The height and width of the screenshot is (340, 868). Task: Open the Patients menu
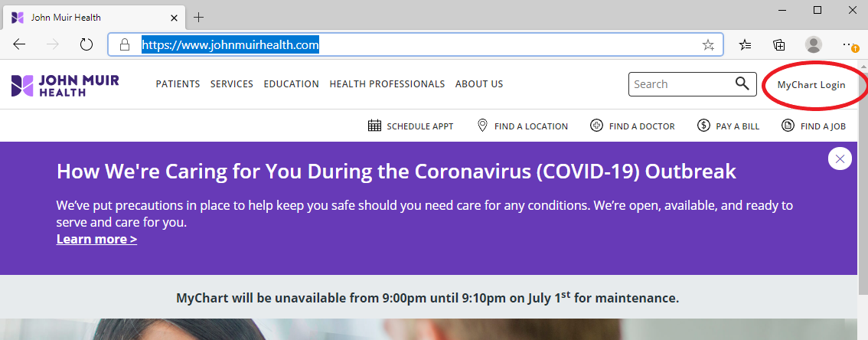[x=178, y=84]
